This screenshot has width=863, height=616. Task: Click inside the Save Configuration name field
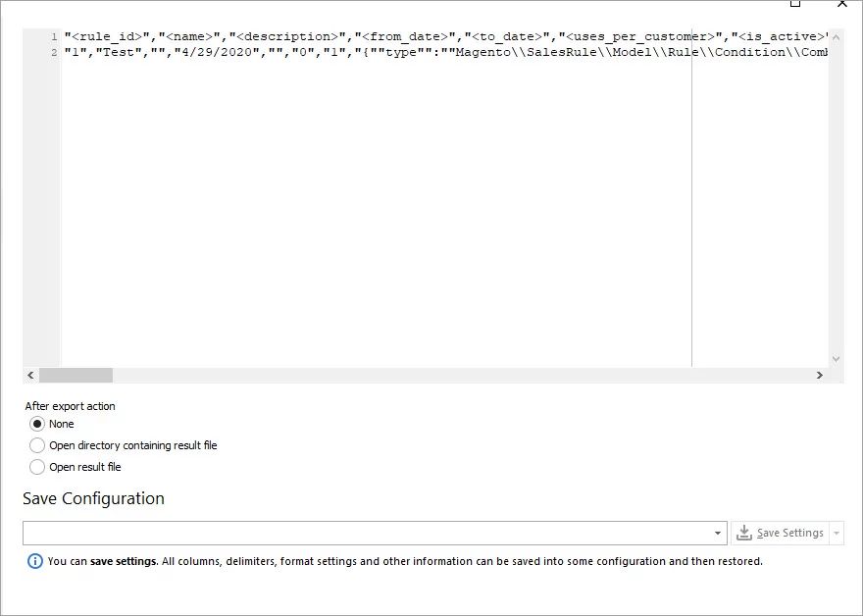[x=366, y=533]
